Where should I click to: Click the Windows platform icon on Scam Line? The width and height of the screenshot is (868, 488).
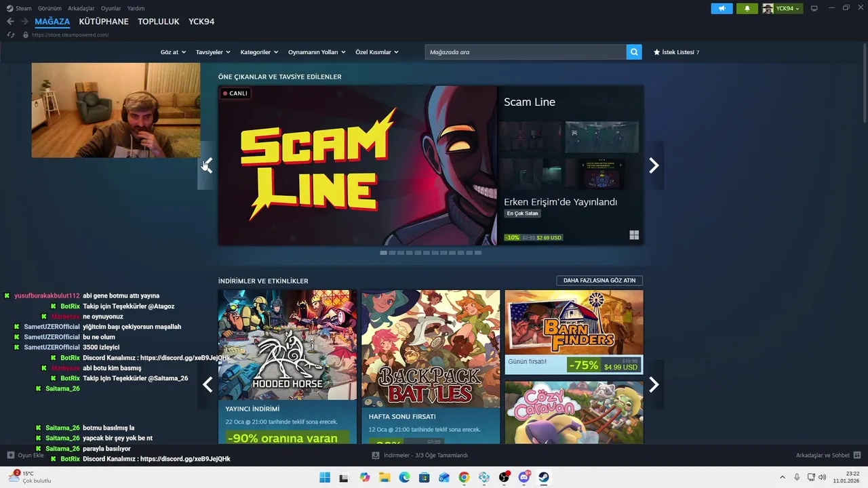pyautogui.click(x=634, y=235)
